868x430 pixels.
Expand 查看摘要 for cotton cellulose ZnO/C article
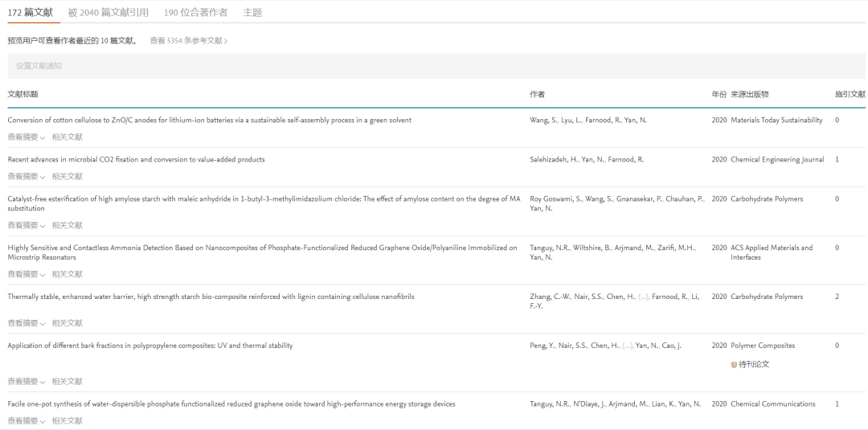(26, 137)
